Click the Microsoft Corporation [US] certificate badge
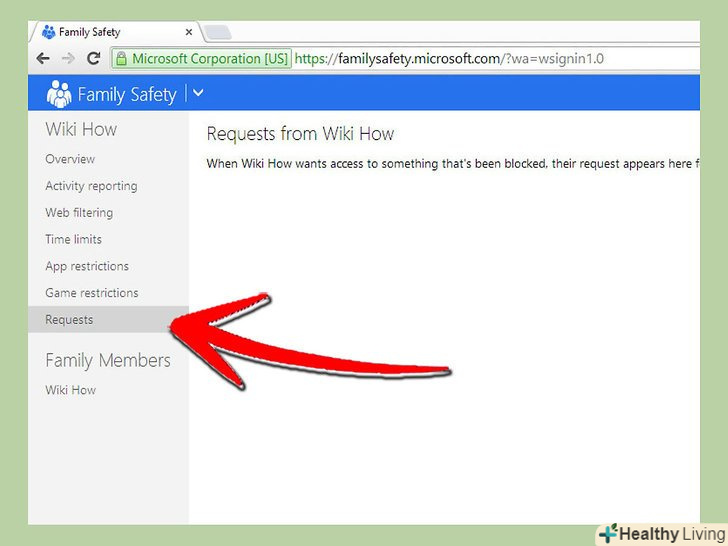 (x=202, y=58)
